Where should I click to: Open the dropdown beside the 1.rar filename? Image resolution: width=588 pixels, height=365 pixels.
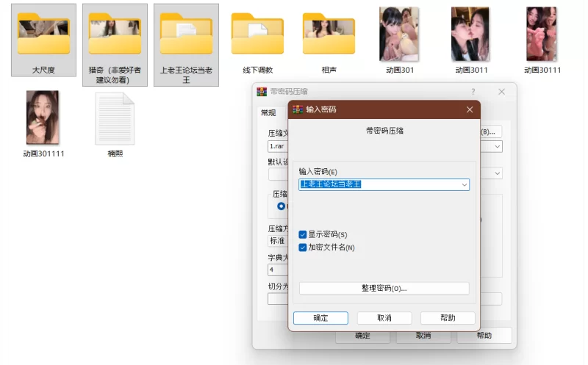click(498, 146)
